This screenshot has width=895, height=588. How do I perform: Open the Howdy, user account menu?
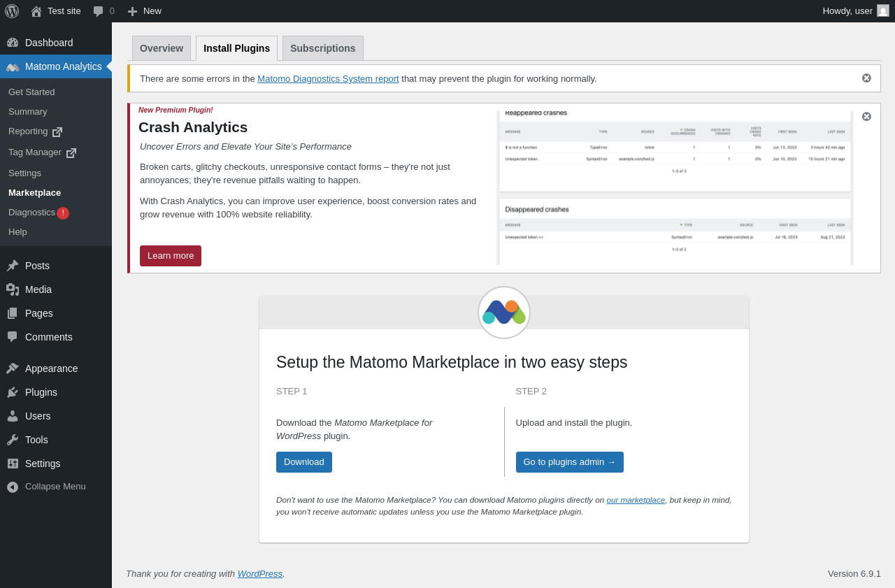point(847,11)
